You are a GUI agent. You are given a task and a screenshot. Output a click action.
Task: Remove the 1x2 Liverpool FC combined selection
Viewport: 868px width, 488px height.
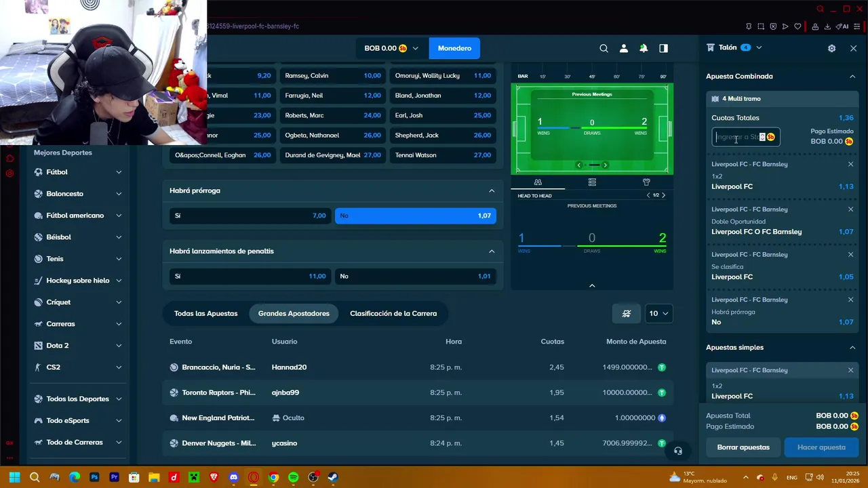point(850,164)
